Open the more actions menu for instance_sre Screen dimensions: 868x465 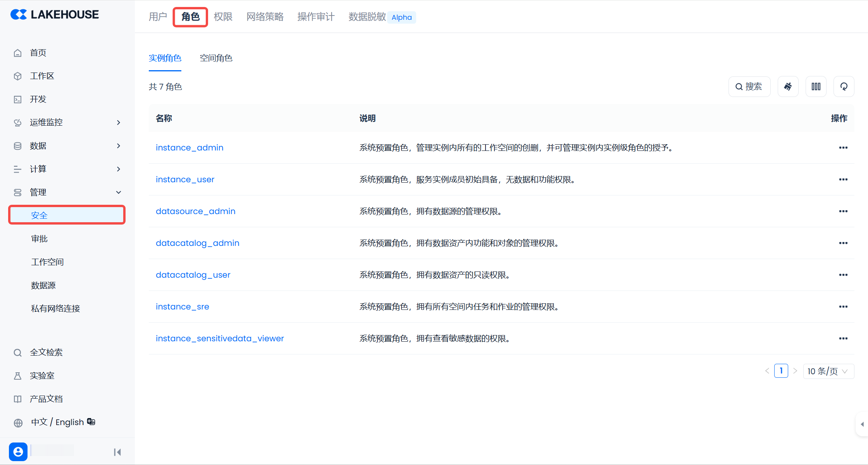point(843,307)
